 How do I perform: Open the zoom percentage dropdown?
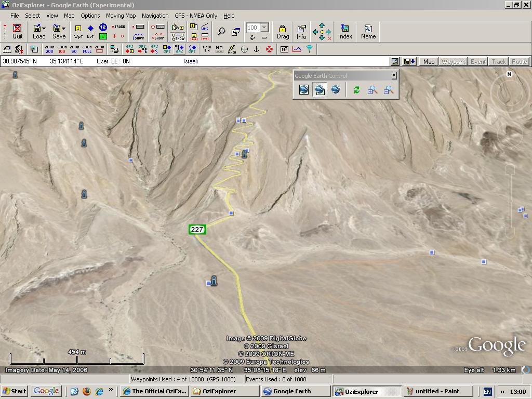click(264, 28)
